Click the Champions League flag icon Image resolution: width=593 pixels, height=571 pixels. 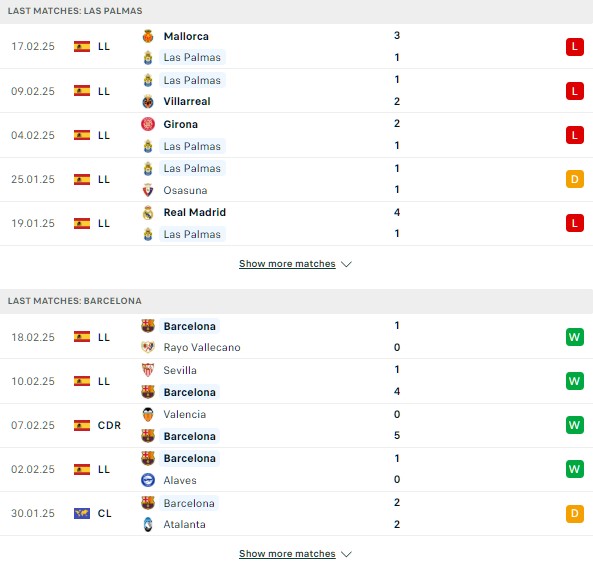point(82,514)
